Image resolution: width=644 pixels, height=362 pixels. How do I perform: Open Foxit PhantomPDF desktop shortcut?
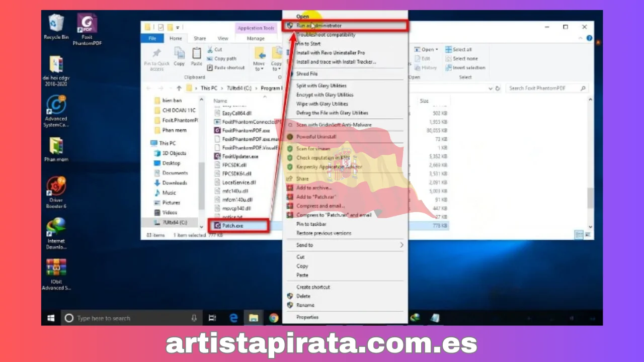click(x=87, y=29)
